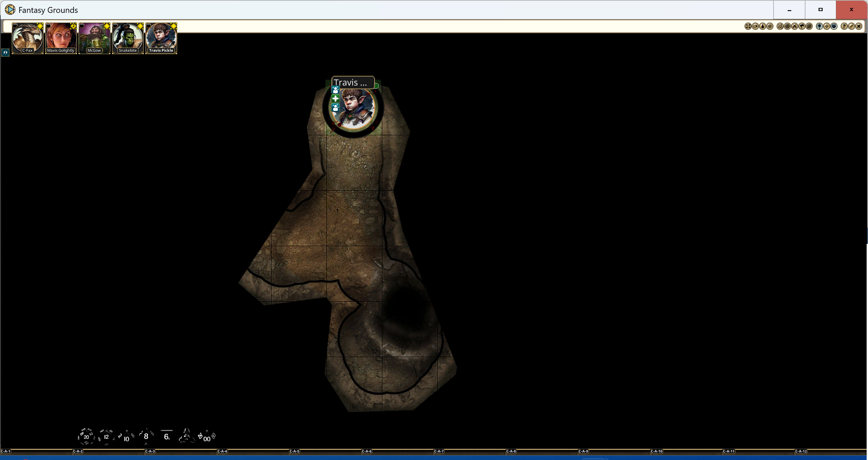This screenshot has height=460, width=868.
Task: Click the bullseye target toolbar icon
Action: click(x=787, y=26)
